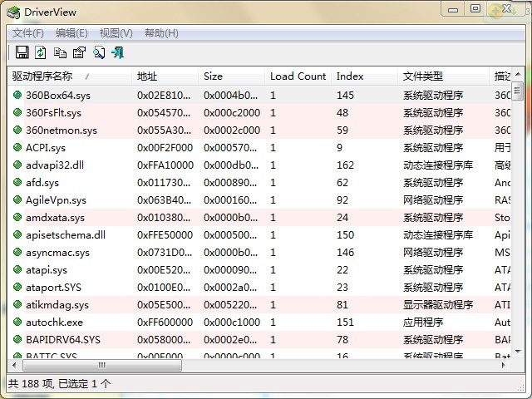
Task: Open the 视图(V) menu
Action: 116,33
